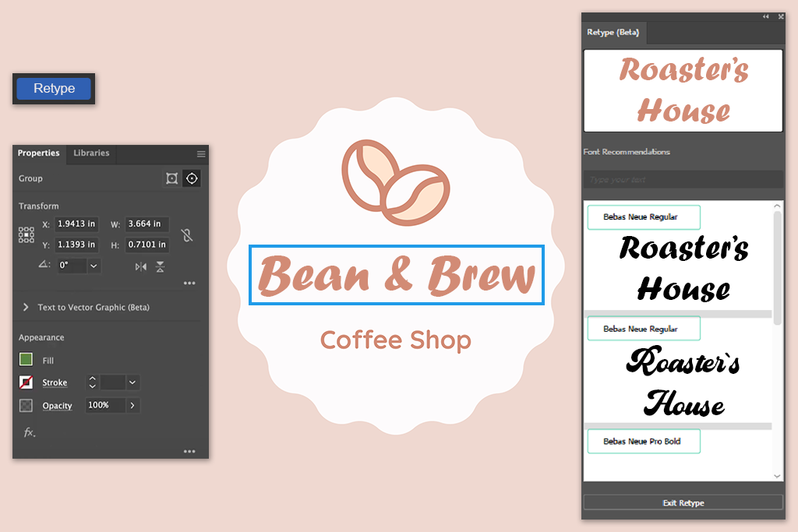Open the Opacity options link
The width and height of the screenshot is (798, 532).
coord(57,406)
